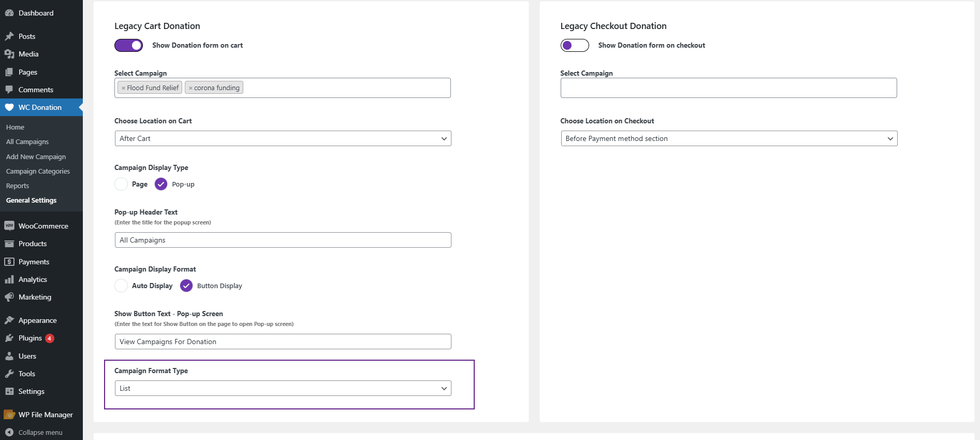Remove the Flood Fund Relief campaign tag

[123, 88]
